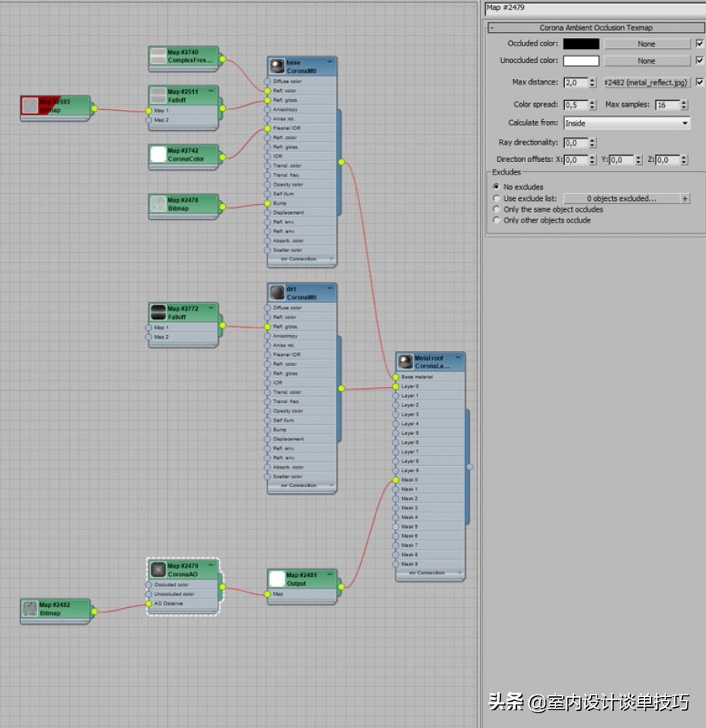
Task: Click the Map #2593 Bitmap node thumbnail
Action: pos(30,105)
